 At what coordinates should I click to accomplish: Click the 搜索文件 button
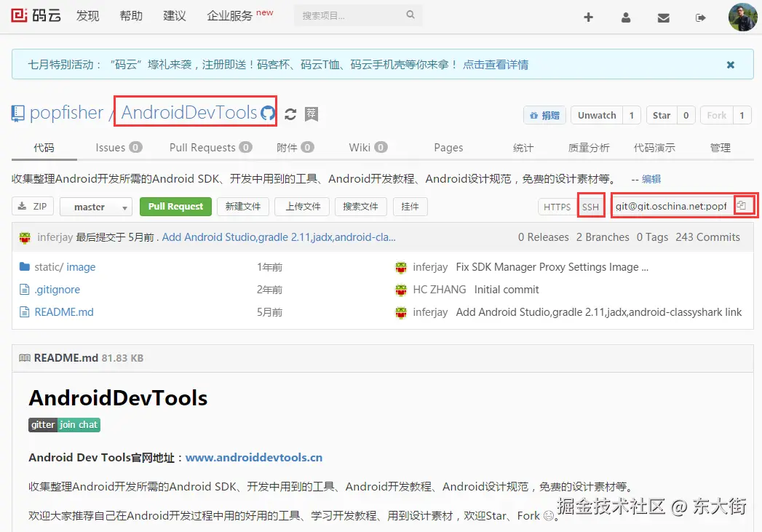(x=360, y=207)
